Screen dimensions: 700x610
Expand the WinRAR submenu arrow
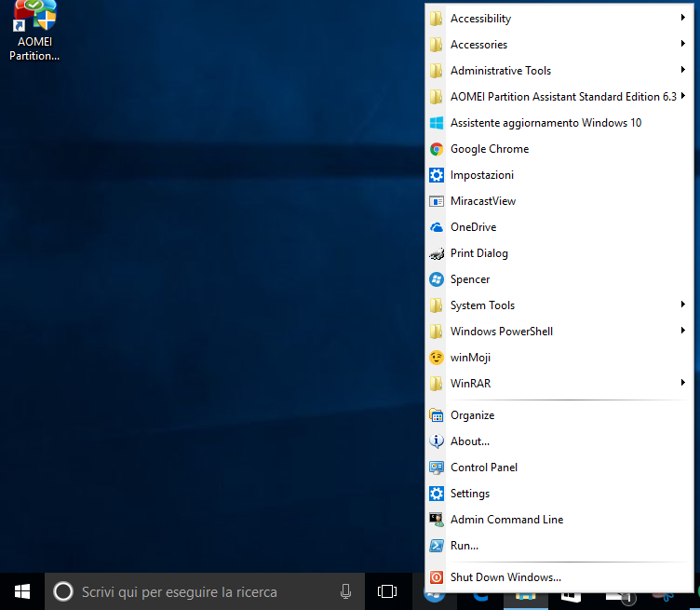tap(682, 382)
